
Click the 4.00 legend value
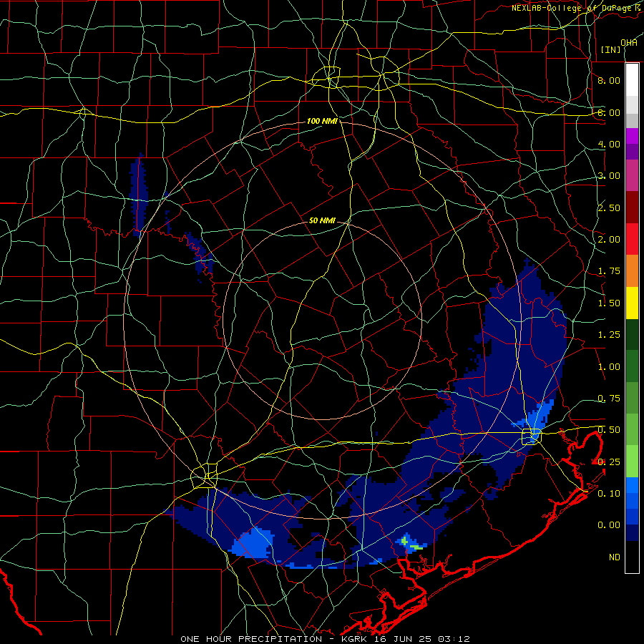click(x=609, y=144)
